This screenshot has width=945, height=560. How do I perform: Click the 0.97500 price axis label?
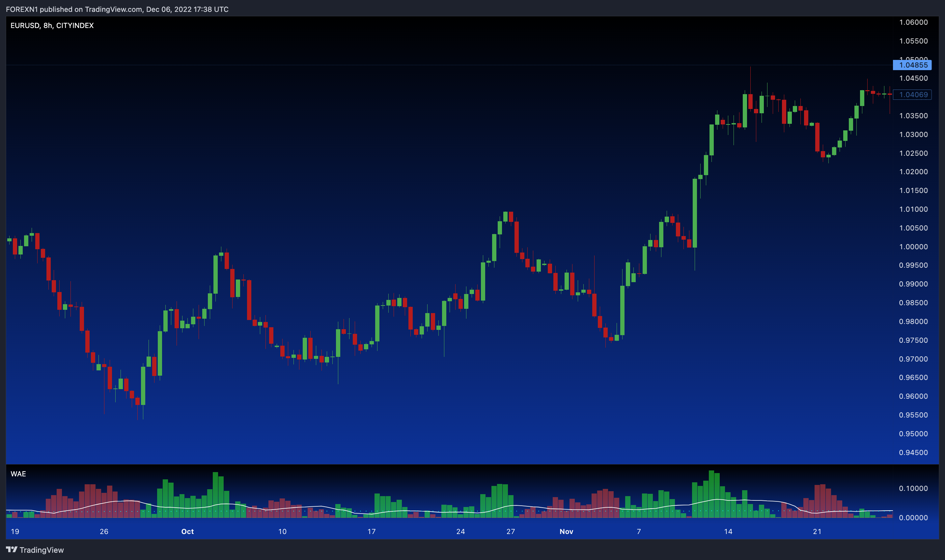(913, 340)
